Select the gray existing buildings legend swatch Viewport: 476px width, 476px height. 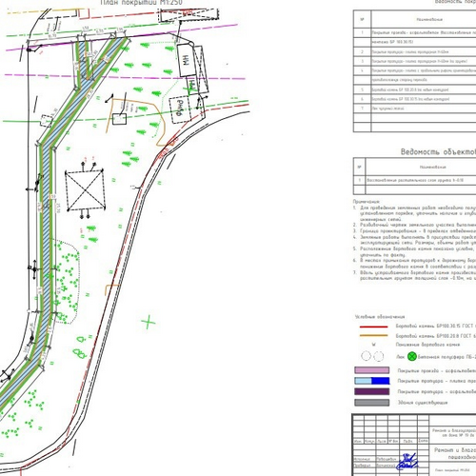pyautogui.click(x=371, y=403)
